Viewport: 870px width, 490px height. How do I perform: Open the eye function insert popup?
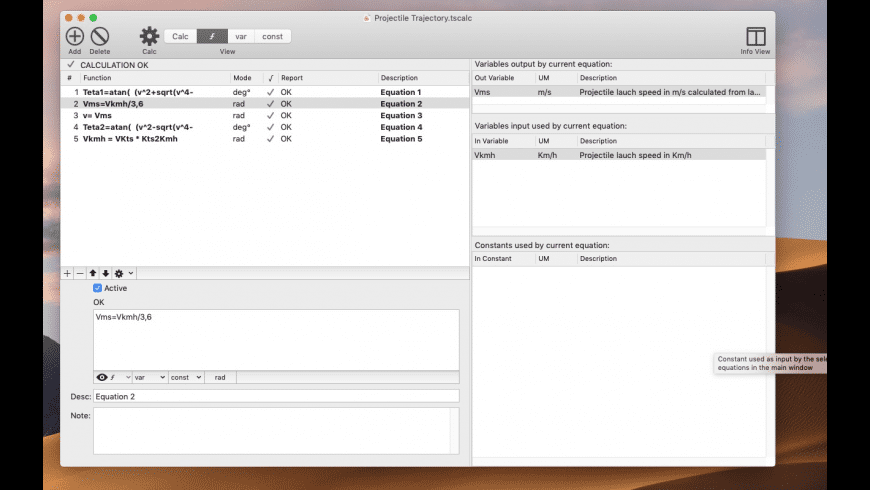click(112, 377)
